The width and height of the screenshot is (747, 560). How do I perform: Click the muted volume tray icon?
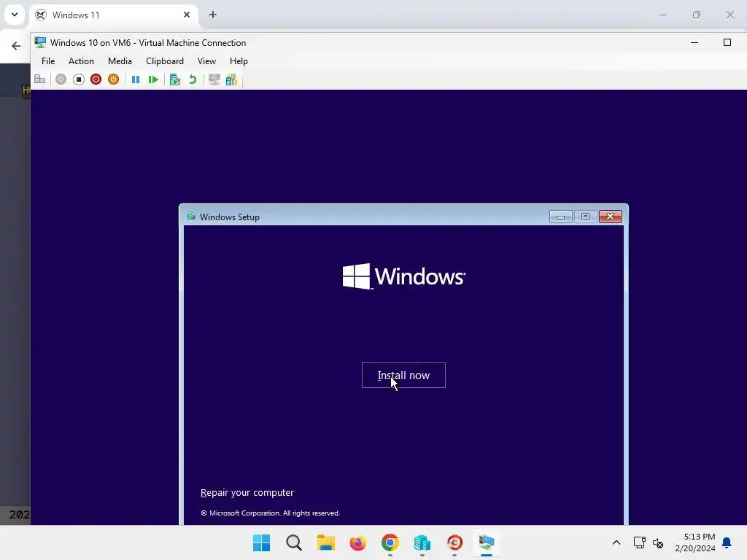(658, 542)
